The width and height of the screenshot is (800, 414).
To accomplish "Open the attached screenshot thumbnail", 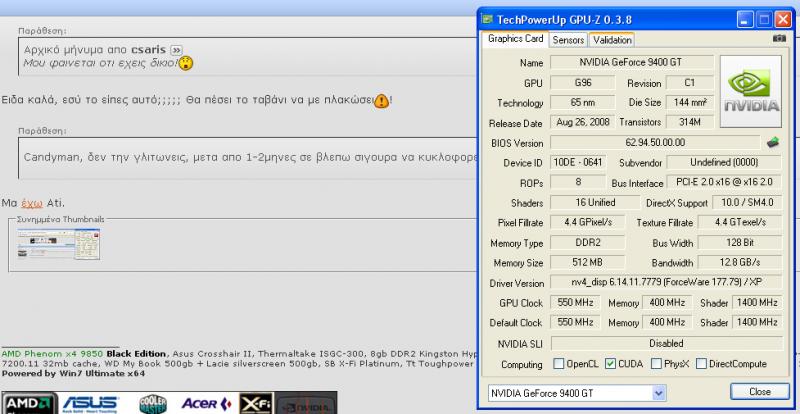I will [x=59, y=244].
